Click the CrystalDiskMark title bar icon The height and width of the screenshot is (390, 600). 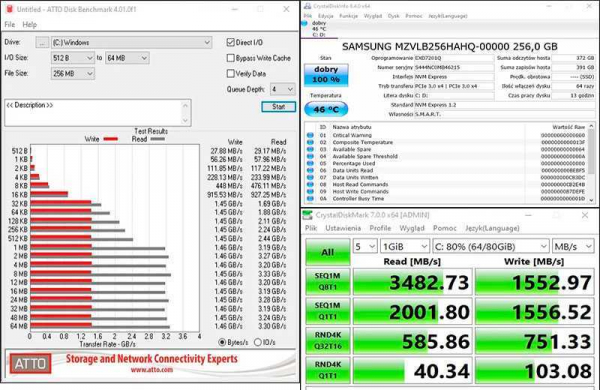[x=307, y=215]
